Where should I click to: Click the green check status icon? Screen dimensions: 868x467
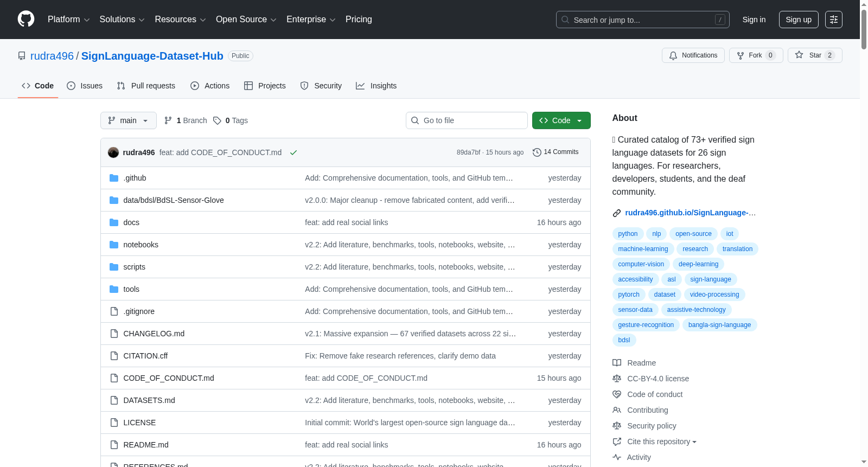click(293, 152)
